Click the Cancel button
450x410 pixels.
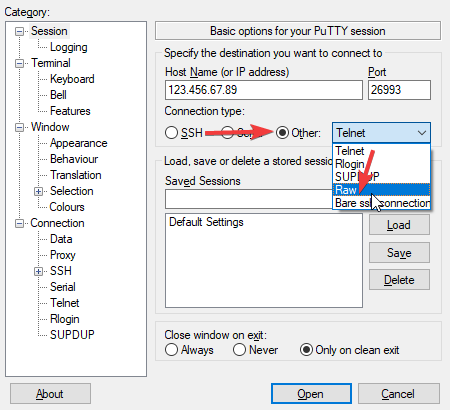(399, 394)
